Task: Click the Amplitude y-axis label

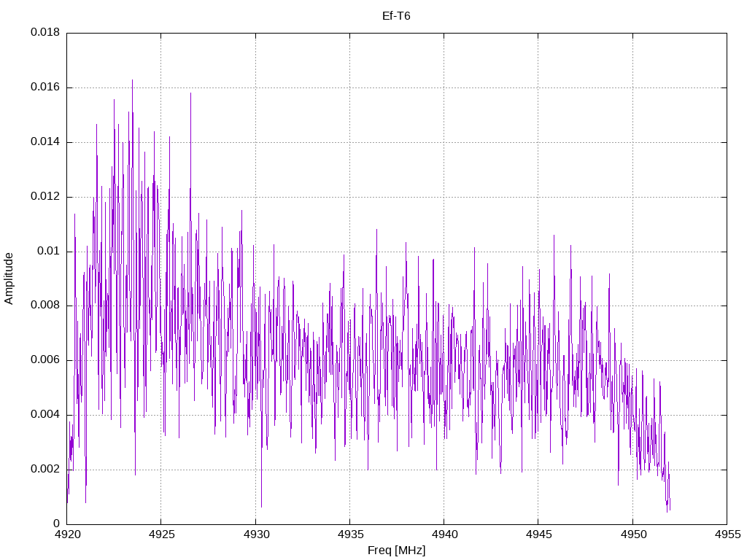Action: [9, 279]
